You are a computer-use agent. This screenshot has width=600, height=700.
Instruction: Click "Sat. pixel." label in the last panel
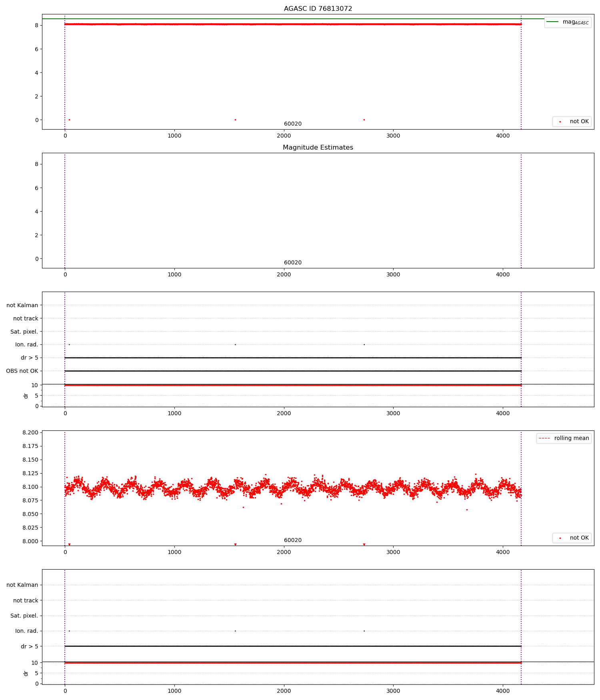(24, 616)
